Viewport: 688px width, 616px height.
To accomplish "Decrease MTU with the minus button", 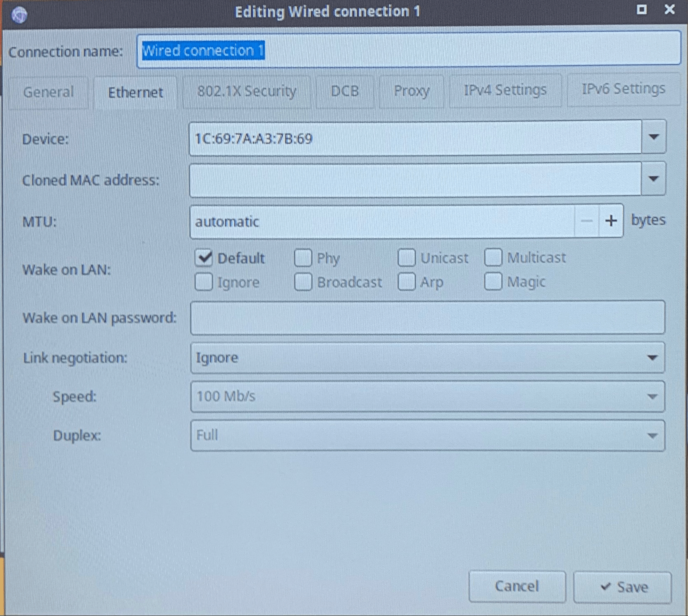I will 586,221.
